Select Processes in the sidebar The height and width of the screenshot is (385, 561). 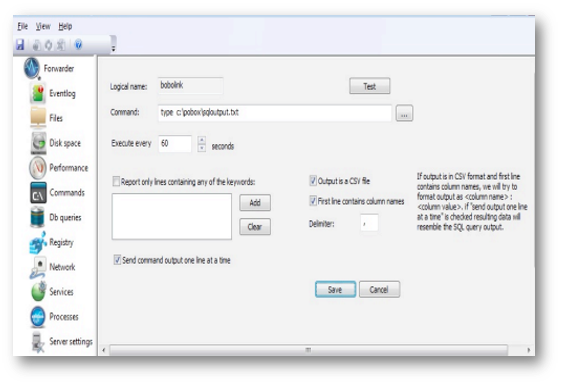(x=54, y=317)
